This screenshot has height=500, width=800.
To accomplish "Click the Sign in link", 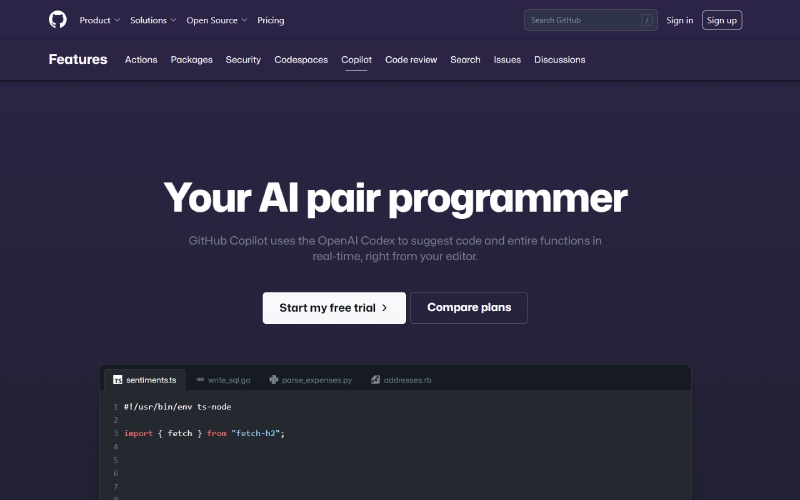I will [x=680, y=20].
